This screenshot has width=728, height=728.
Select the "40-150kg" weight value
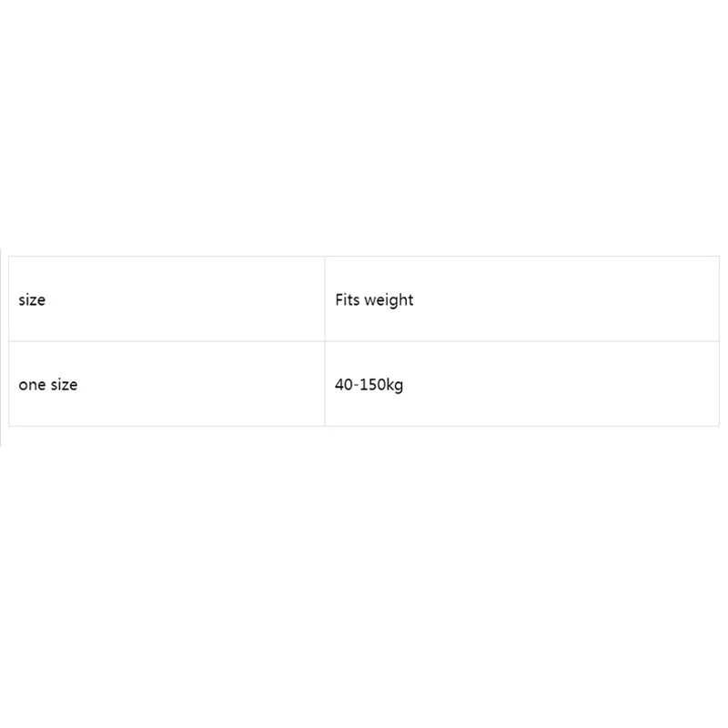[x=369, y=385]
